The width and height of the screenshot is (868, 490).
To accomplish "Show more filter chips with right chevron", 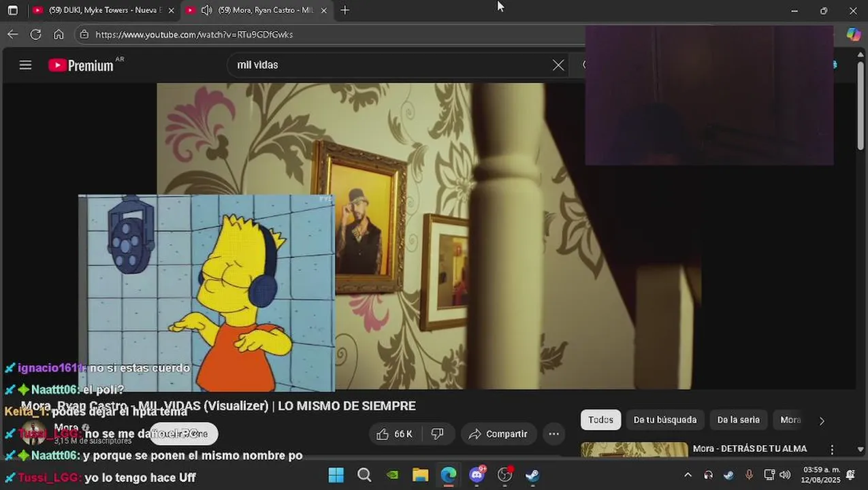I will pos(822,421).
